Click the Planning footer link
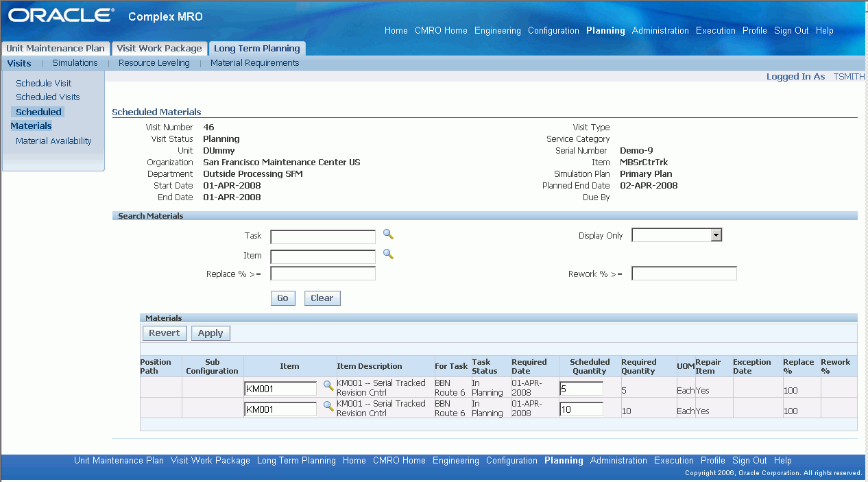The height and width of the screenshot is (482, 868). [x=564, y=461]
